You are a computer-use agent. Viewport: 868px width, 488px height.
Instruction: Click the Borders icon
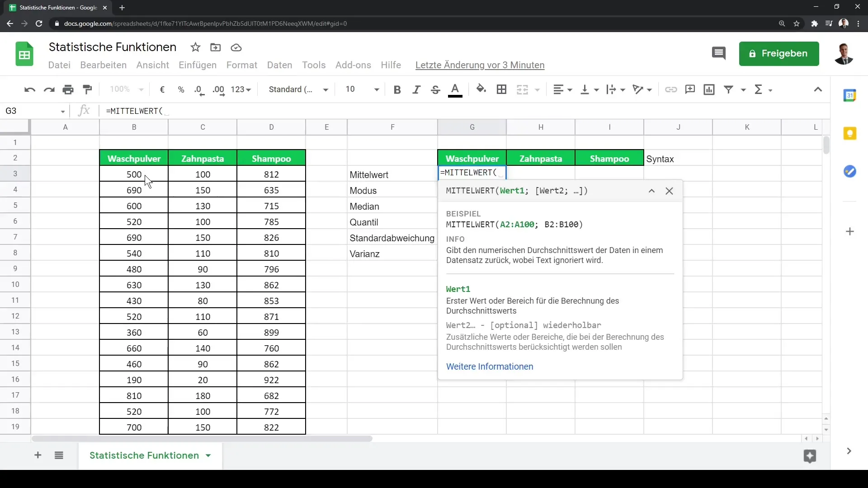(502, 89)
